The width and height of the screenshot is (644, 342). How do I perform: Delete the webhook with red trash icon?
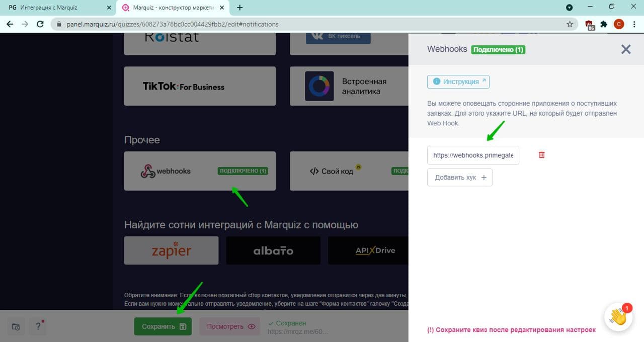point(542,155)
